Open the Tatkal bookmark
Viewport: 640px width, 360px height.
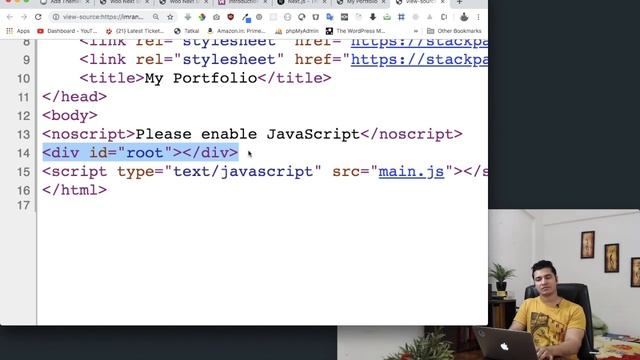point(187,31)
